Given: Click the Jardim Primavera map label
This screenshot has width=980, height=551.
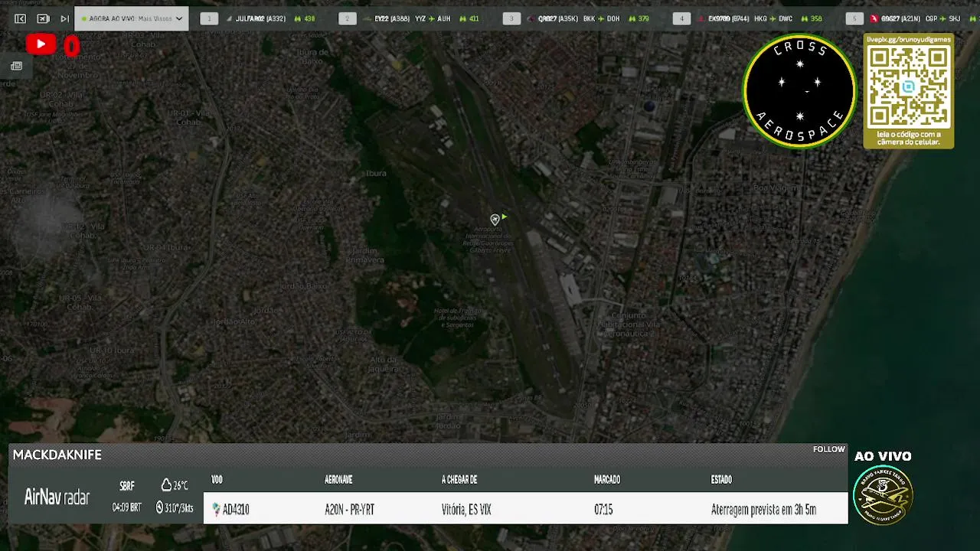Looking at the screenshot, I should (x=364, y=256).
